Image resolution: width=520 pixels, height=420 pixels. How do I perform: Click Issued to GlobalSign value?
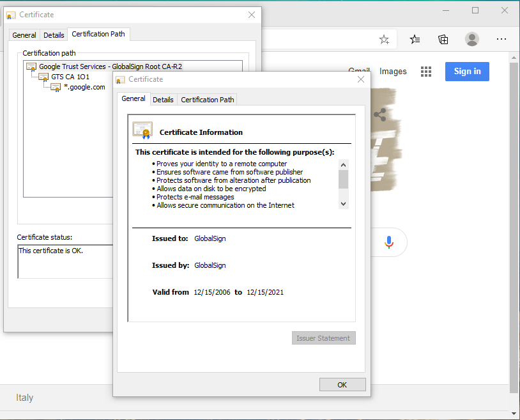coord(210,238)
